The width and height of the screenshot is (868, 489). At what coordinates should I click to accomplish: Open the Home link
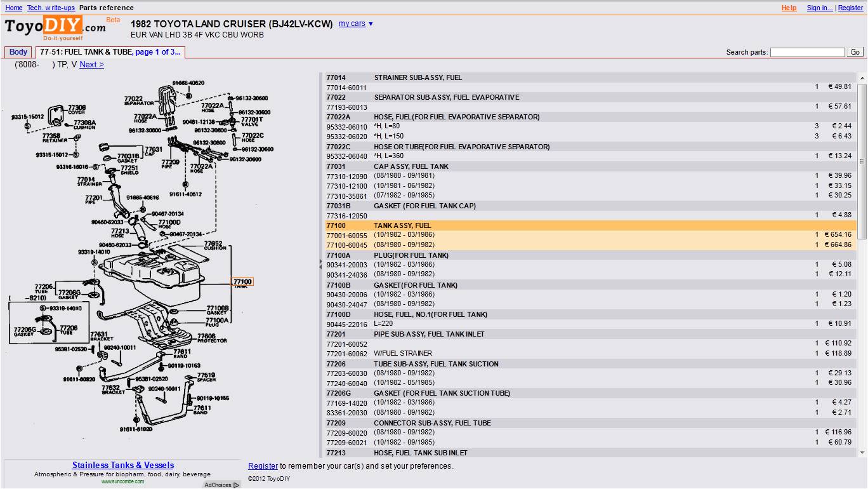(x=14, y=8)
